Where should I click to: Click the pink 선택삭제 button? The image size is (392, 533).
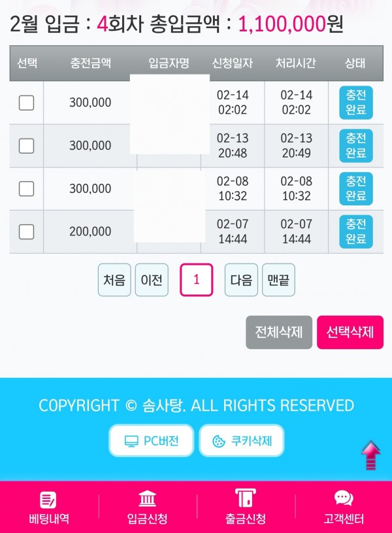[350, 332]
